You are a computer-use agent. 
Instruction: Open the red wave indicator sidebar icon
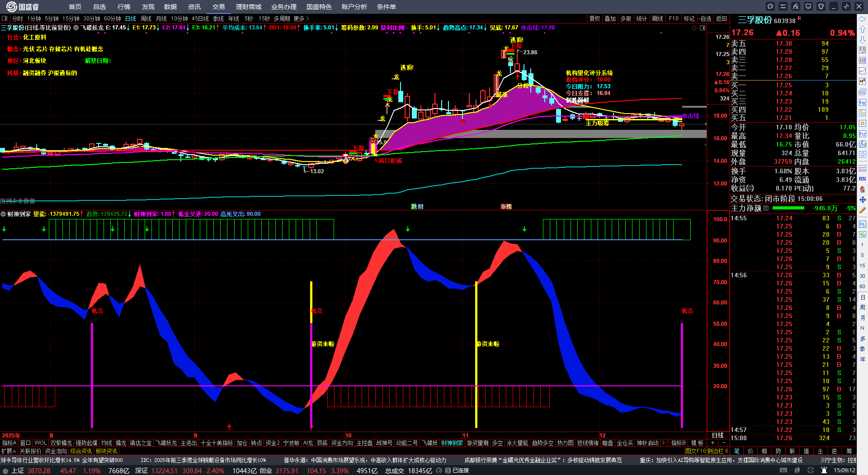pos(863,168)
